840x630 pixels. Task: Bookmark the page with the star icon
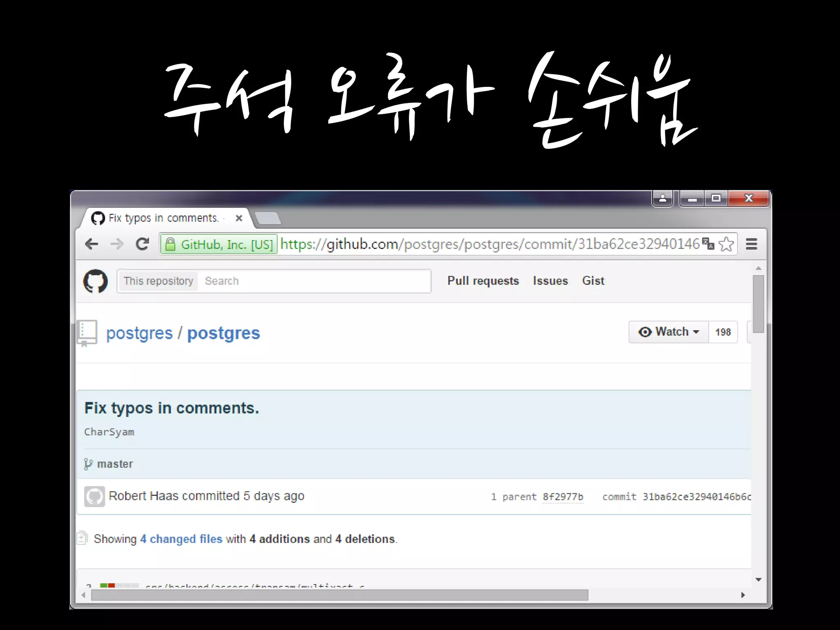click(726, 244)
